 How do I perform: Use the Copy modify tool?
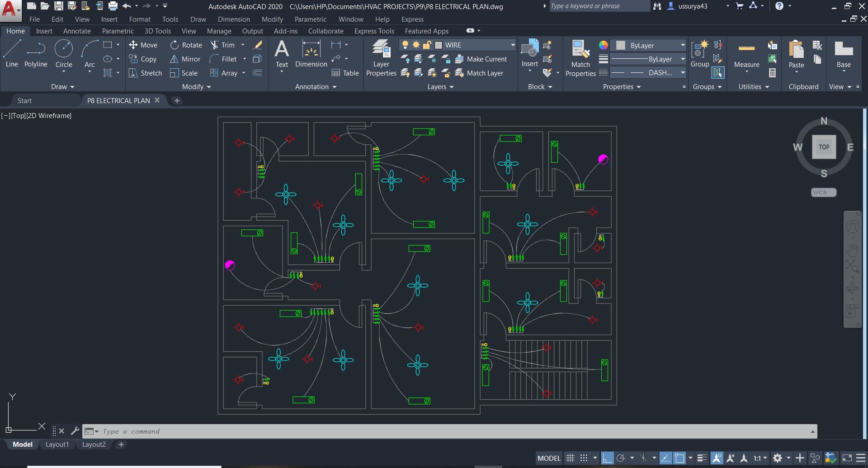click(x=143, y=59)
